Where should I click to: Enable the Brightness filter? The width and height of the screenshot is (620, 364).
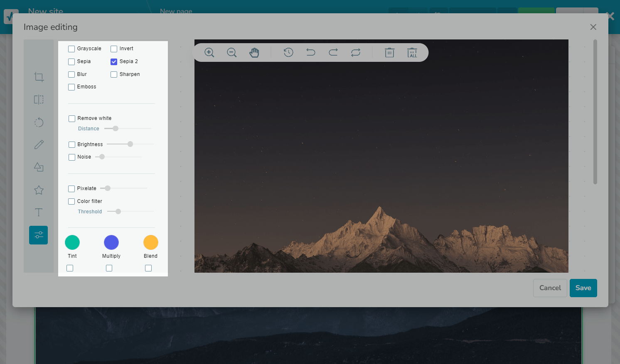(x=72, y=145)
